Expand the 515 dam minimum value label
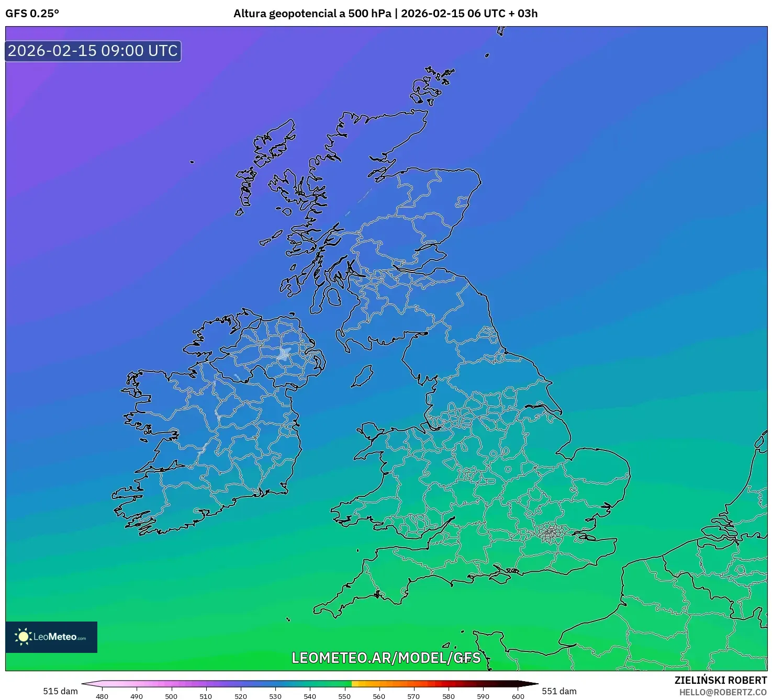 [60, 691]
